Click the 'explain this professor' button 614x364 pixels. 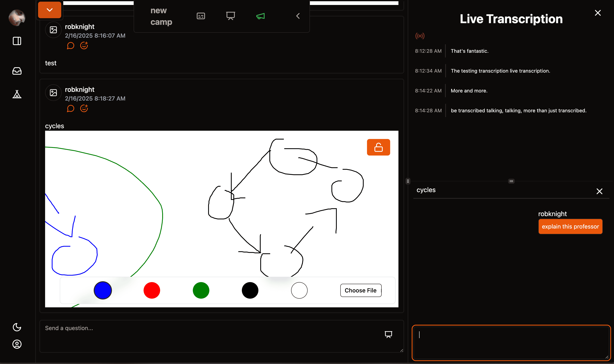[x=571, y=226]
